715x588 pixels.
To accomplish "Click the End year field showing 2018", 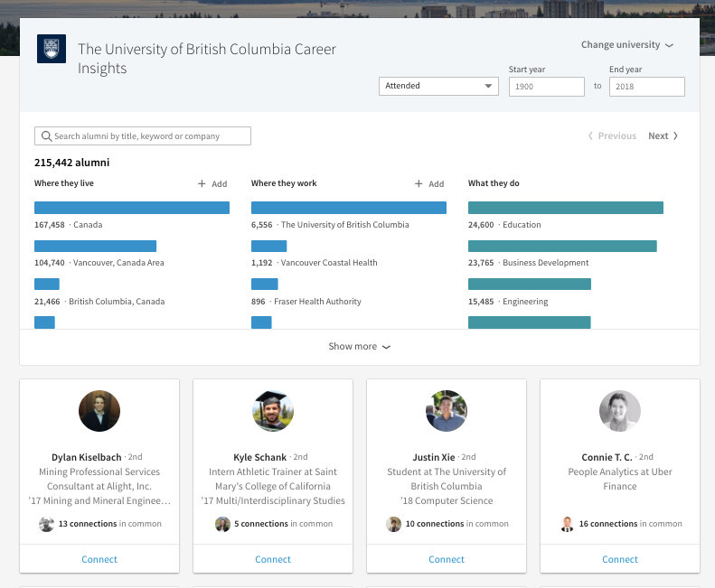I will 646,87.
